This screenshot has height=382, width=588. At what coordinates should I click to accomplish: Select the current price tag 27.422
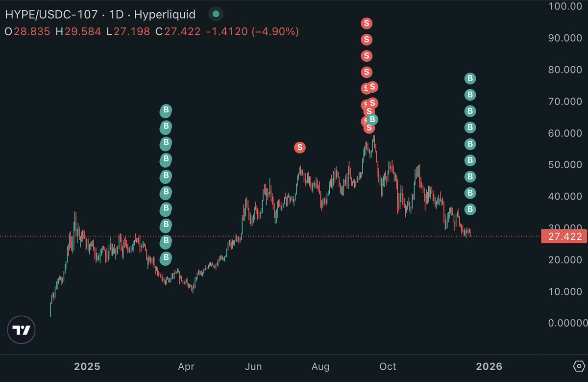click(563, 237)
